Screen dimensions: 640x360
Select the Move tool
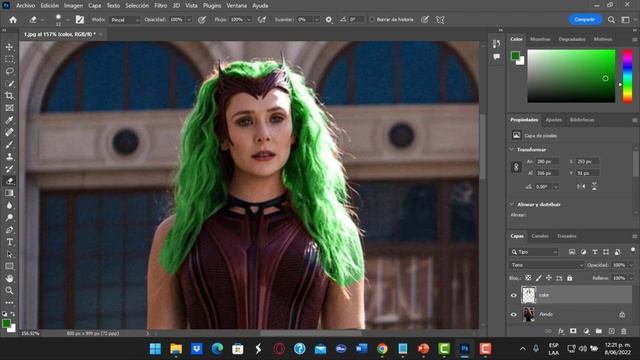[x=9, y=47]
